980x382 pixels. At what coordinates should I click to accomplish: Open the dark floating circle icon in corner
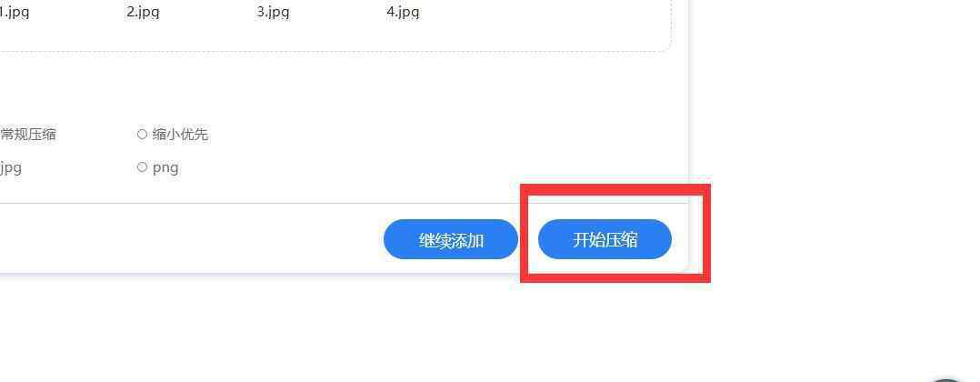tap(947, 379)
